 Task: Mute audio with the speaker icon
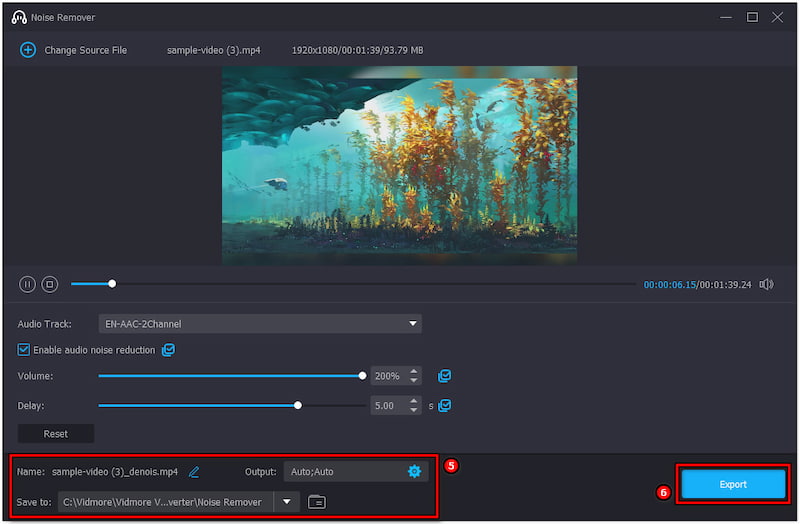tap(766, 284)
